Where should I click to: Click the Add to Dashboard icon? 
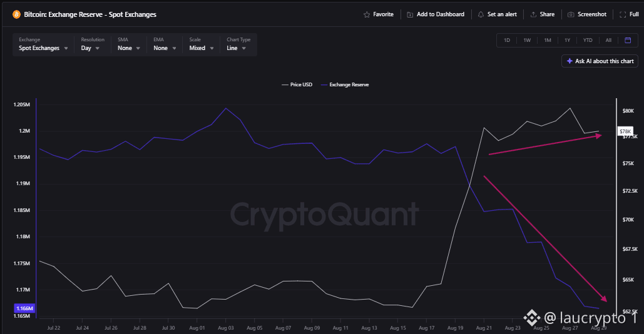tap(410, 14)
